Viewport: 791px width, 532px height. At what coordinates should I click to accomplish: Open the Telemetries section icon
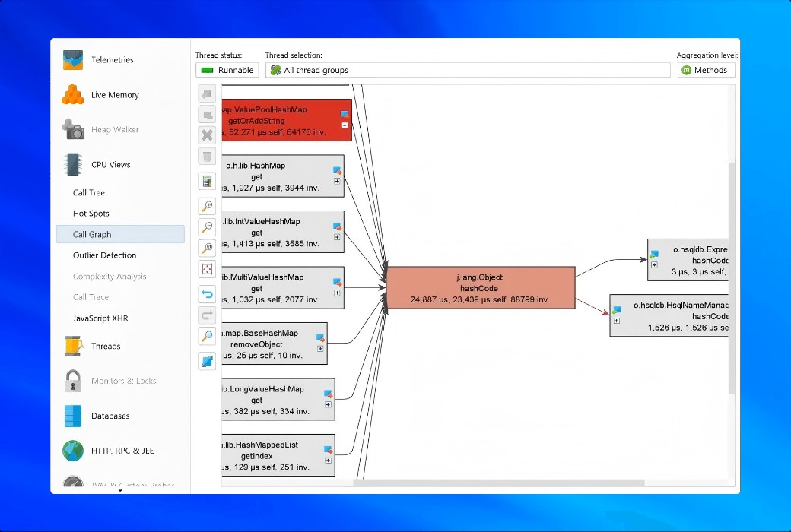pos(73,60)
